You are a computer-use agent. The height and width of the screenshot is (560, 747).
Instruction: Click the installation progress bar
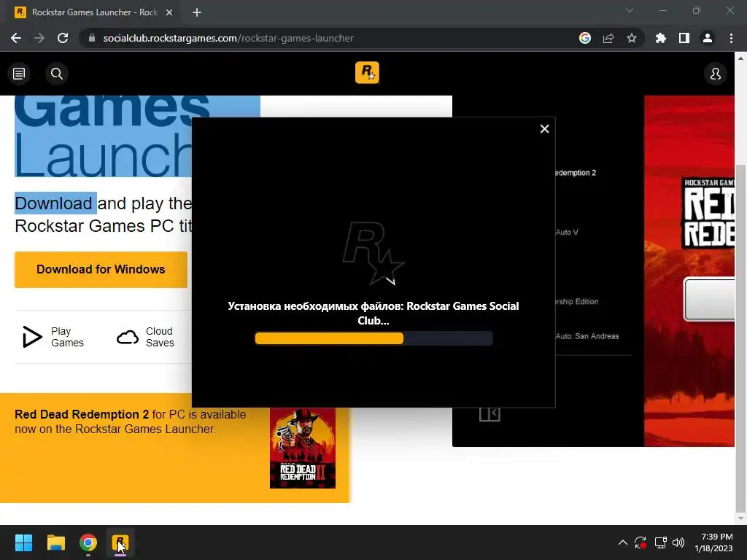374,338
